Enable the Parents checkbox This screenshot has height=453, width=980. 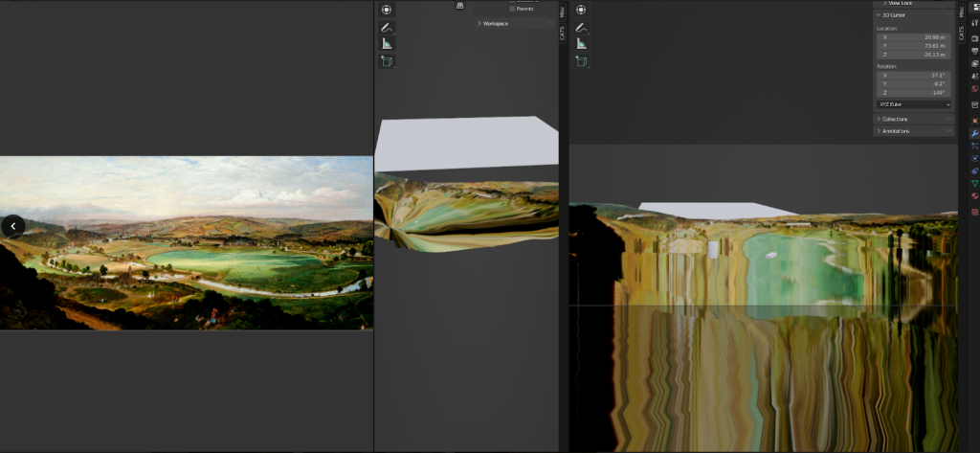pos(513,9)
